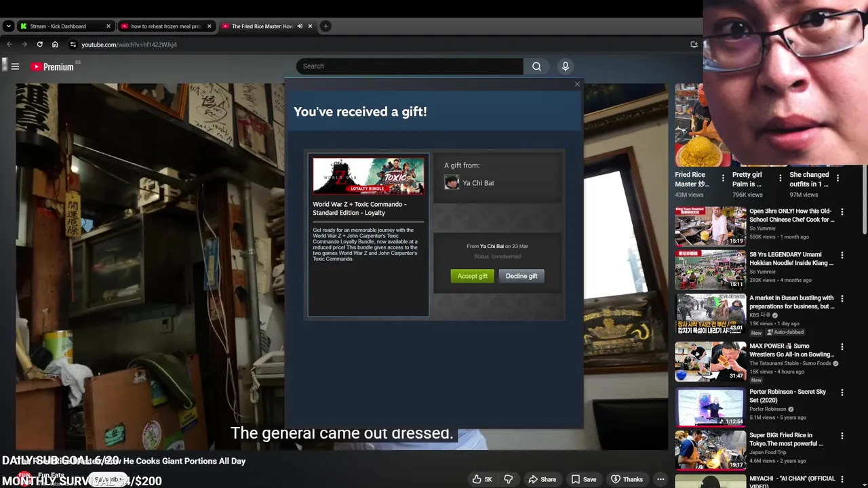Open options for Fried Rice Master short
This screenshot has height=488, width=868.
[x=723, y=178]
